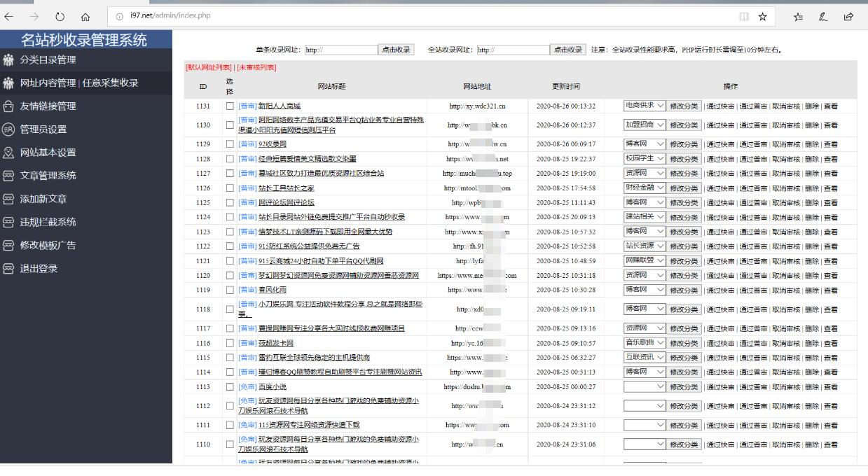Image resolution: width=868 pixels, height=476 pixels.
Task: Click the 点击收录 button for single page URL
Action: pyautogui.click(x=396, y=50)
